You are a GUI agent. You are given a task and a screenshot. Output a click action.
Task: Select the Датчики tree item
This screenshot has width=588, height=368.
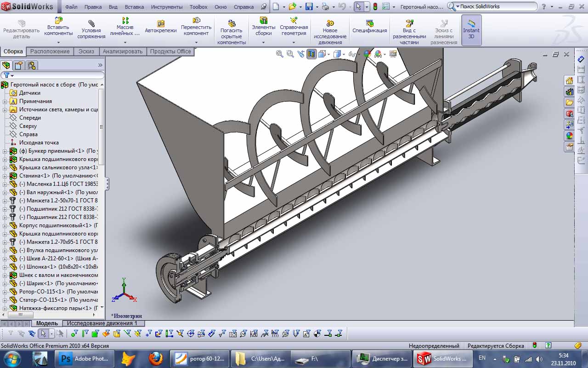click(30, 93)
